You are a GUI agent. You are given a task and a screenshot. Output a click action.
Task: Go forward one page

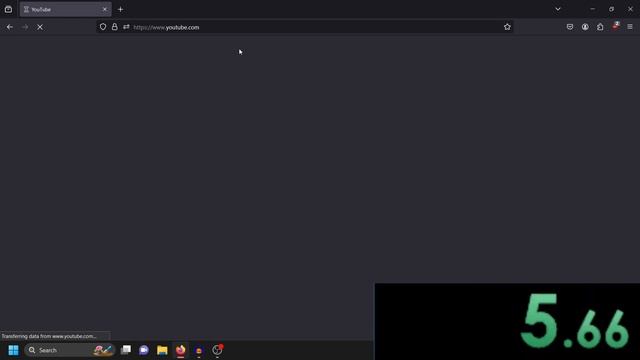(x=25, y=27)
